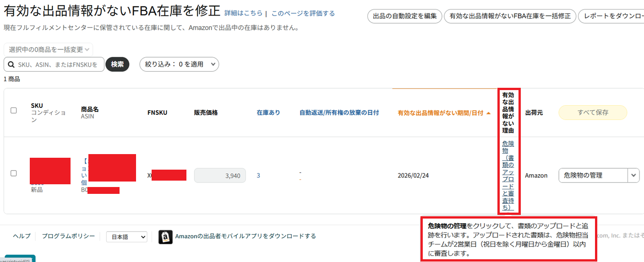Click the magnifier icon in the SKU search field
The height and width of the screenshot is (262, 644).
11,64
